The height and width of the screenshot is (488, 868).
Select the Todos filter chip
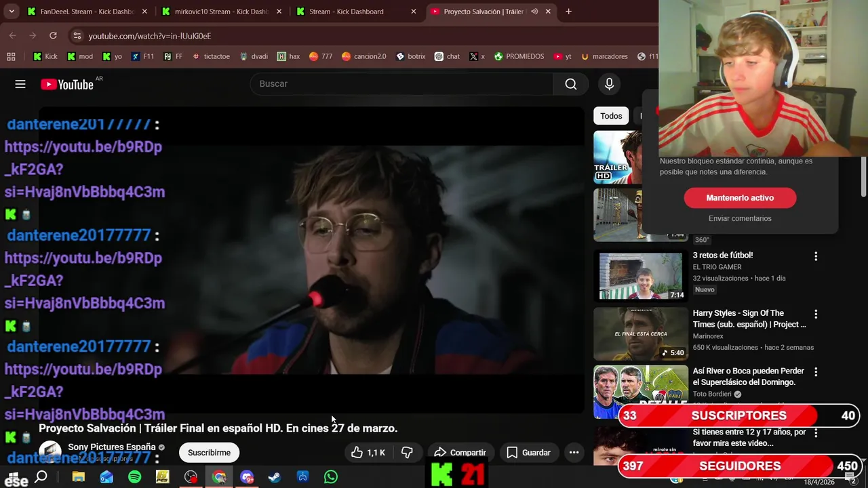coord(611,116)
